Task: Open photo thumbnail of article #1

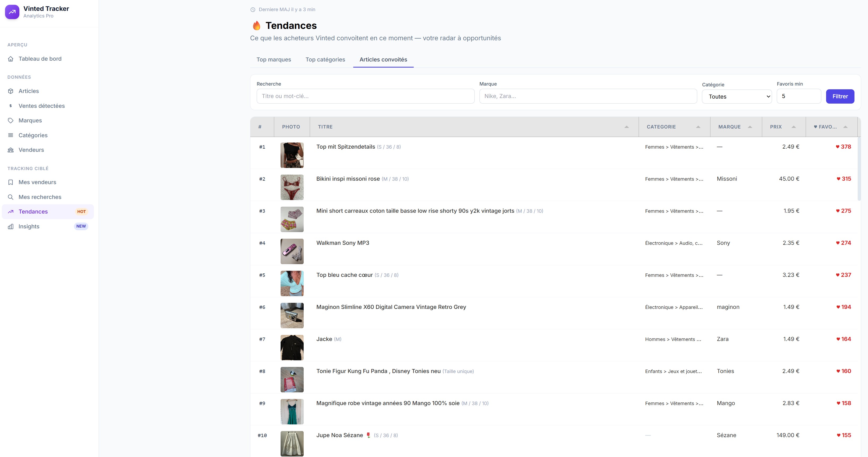Action: (292, 155)
